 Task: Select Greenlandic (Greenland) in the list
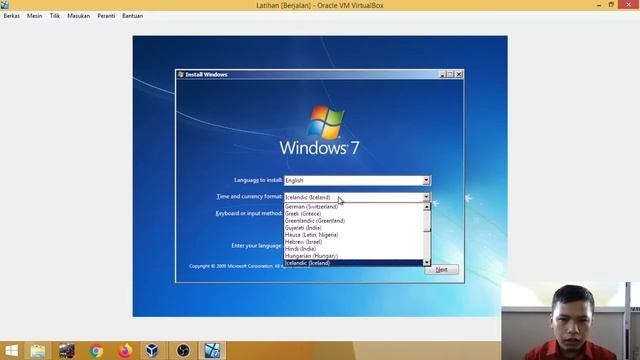click(x=353, y=220)
